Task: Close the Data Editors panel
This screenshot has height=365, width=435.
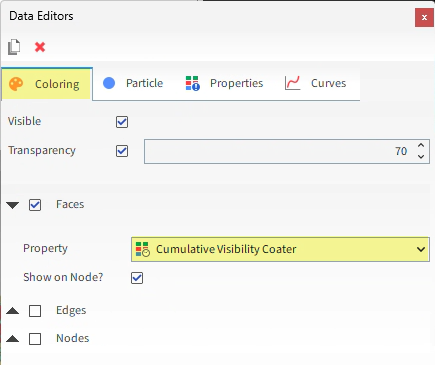Action: [x=424, y=18]
